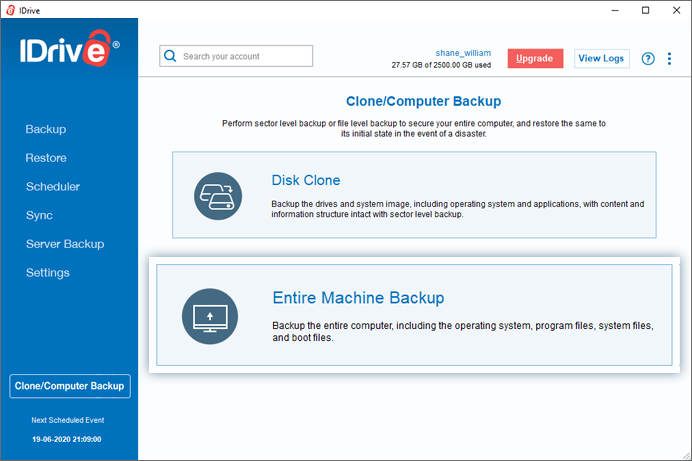Open help via the question mark icon

pyautogui.click(x=648, y=59)
